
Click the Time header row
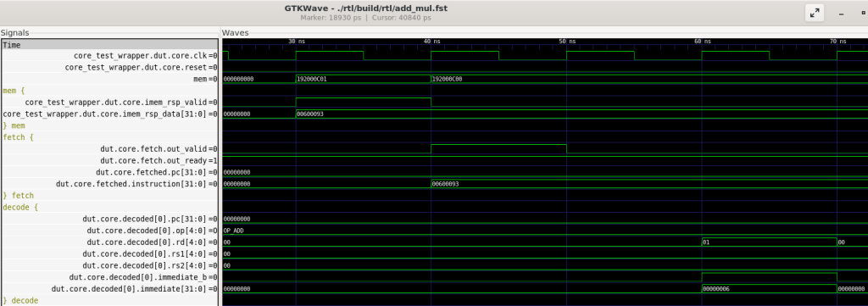pos(109,44)
